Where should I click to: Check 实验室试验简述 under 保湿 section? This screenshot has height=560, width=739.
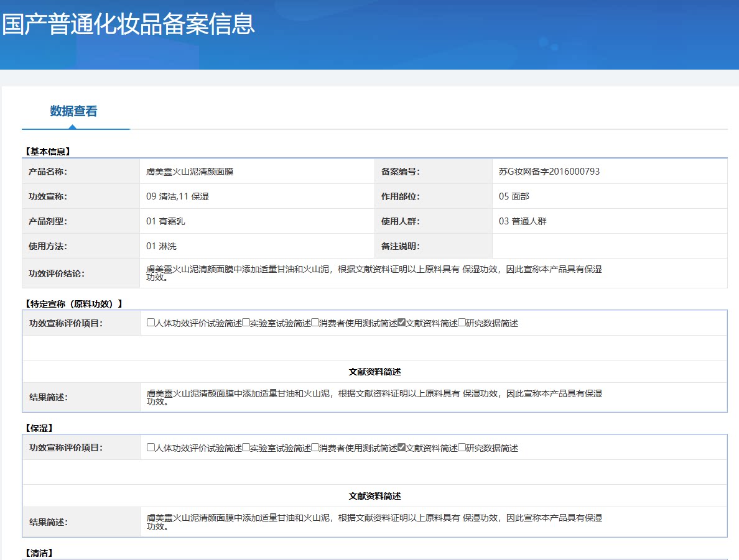click(x=246, y=448)
